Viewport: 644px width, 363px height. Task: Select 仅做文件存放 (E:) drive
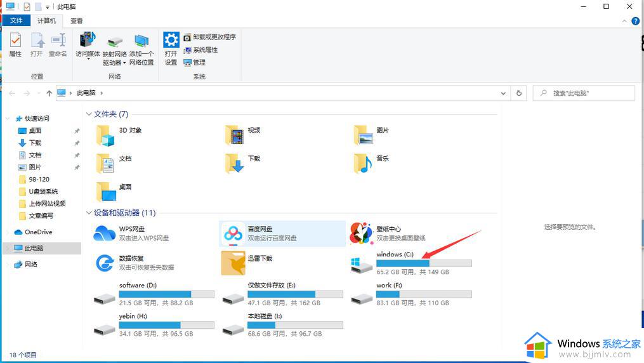(282, 294)
